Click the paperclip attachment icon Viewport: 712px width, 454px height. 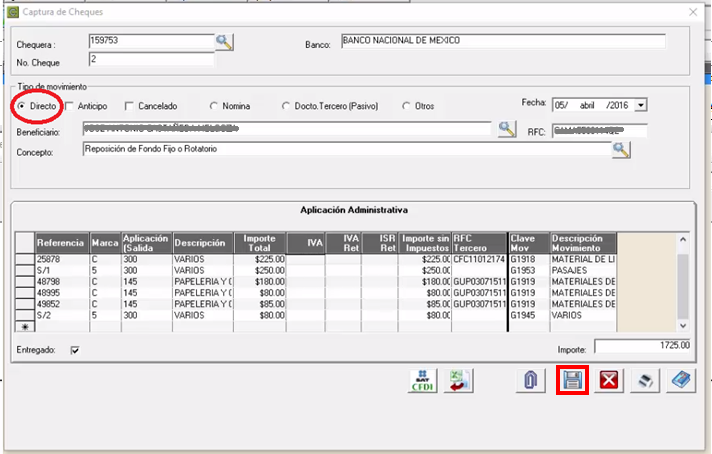pyautogui.click(x=533, y=380)
